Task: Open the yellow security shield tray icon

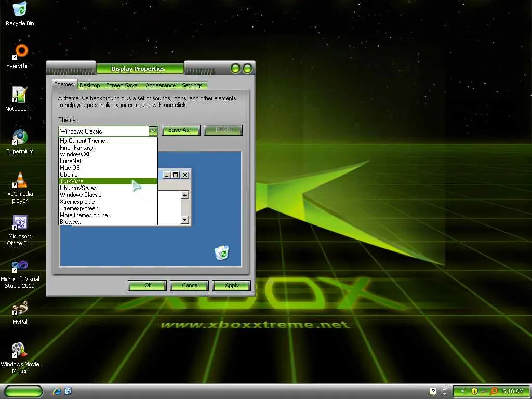Action: [474, 392]
